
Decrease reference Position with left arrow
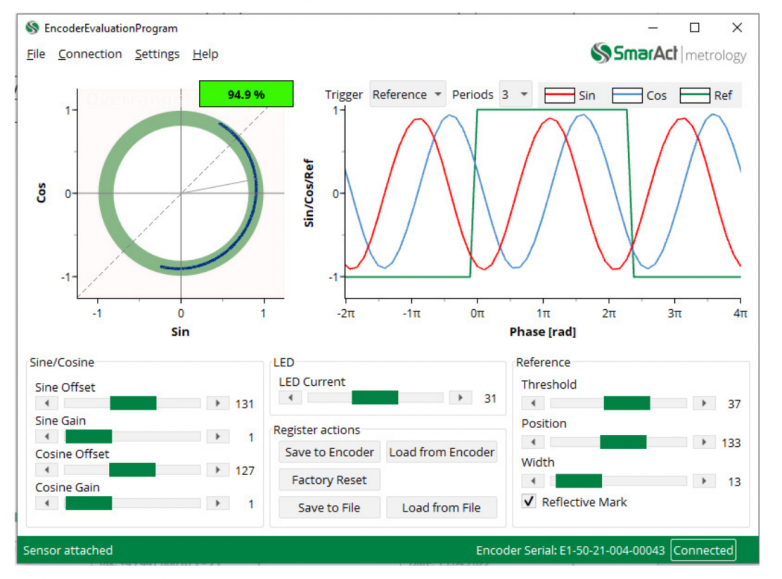click(533, 442)
